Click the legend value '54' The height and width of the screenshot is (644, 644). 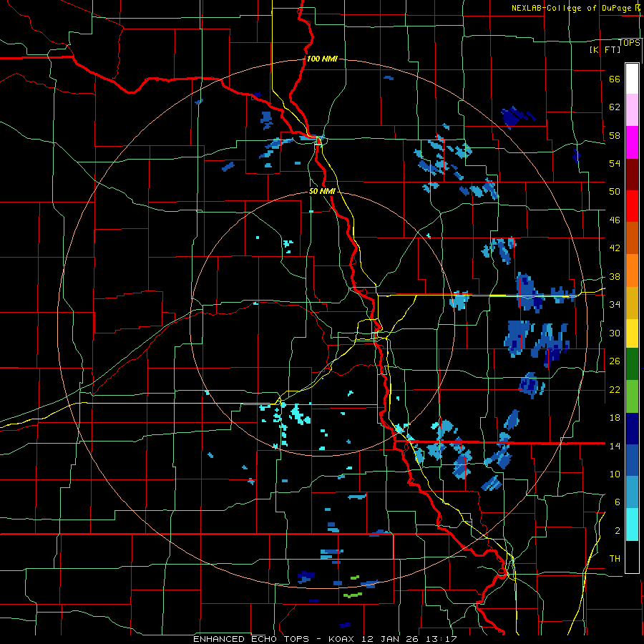click(615, 163)
